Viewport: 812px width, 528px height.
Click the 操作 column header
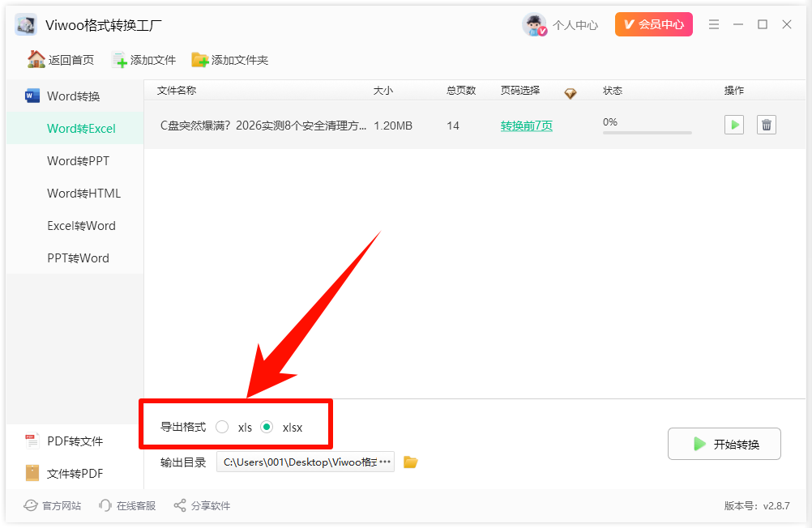(x=734, y=91)
